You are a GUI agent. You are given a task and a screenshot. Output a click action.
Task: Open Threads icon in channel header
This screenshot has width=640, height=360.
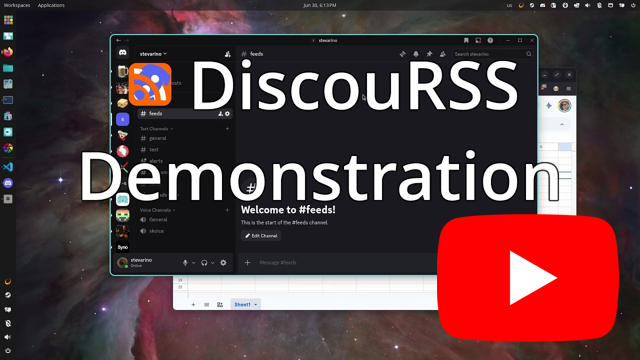click(x=402, y=54)
